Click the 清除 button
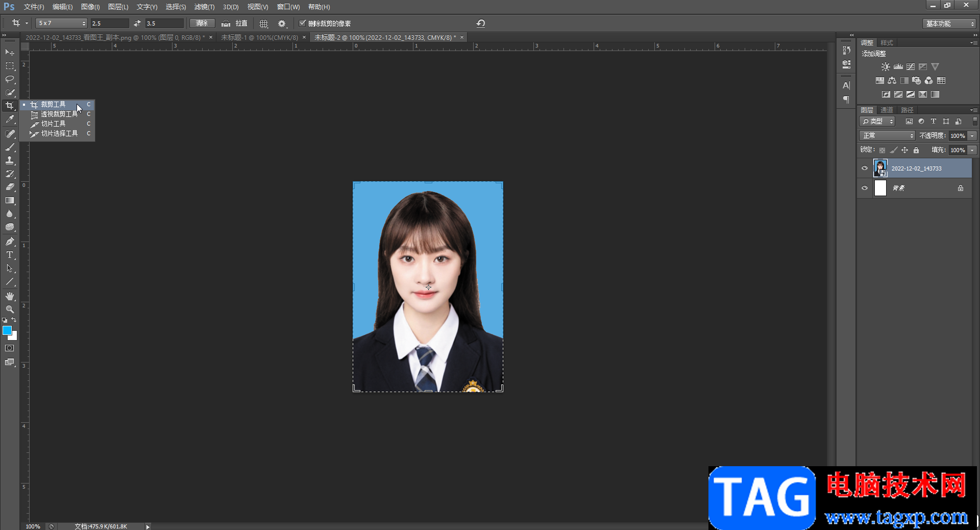This screenshot has width=980, height=530. [x=202, y=23]
